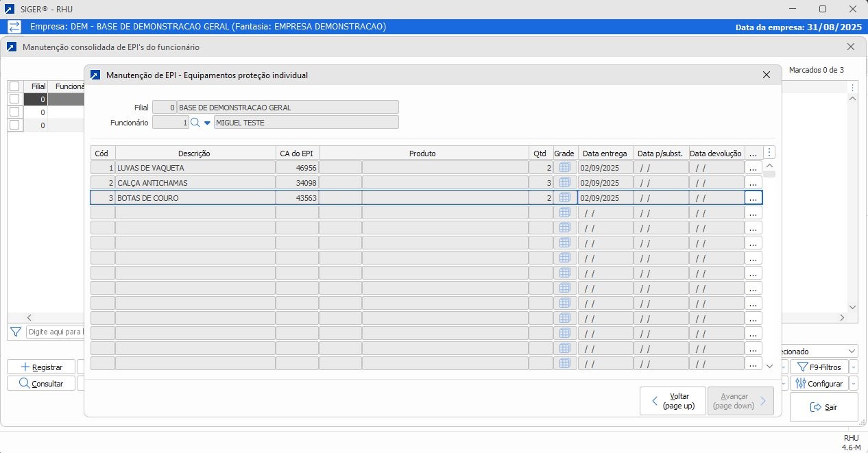Open Grade grid icon for CALÇA ANTICHAMAS

(x=565, y=182)
